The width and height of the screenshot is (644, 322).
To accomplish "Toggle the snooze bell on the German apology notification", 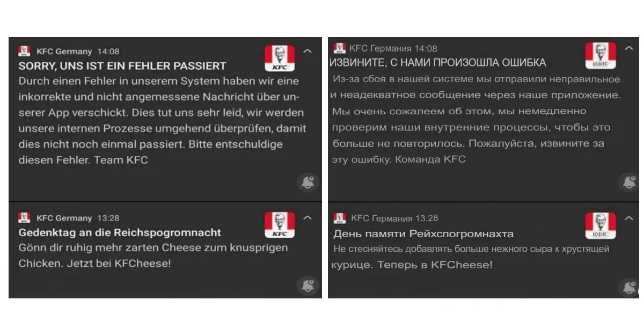I will coord(308,182).
